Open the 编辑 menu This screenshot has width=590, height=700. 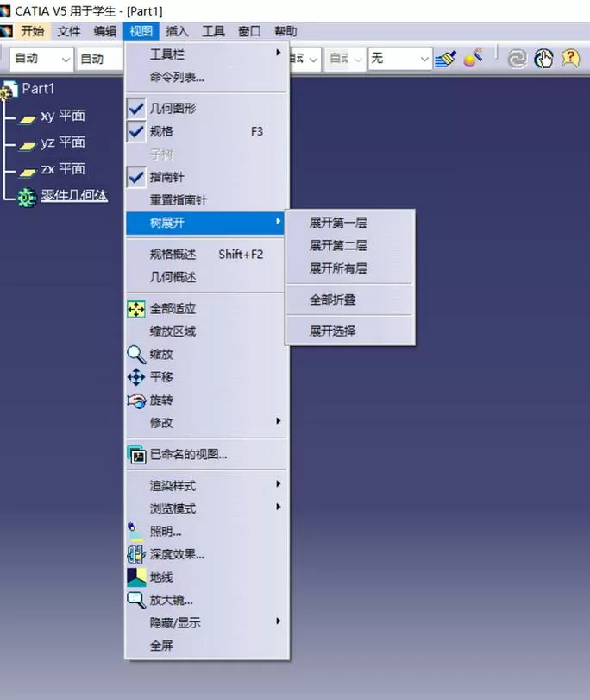click(x=105, y=31)
